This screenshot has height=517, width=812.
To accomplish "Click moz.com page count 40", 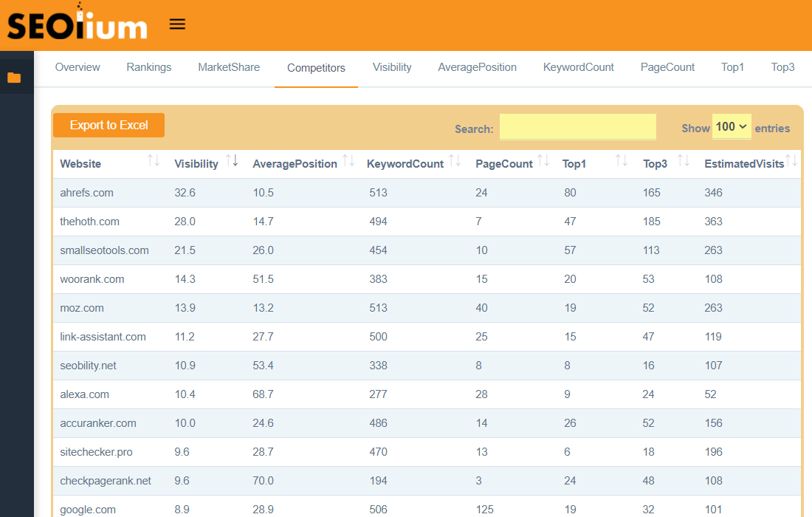I will click(481, 308).
